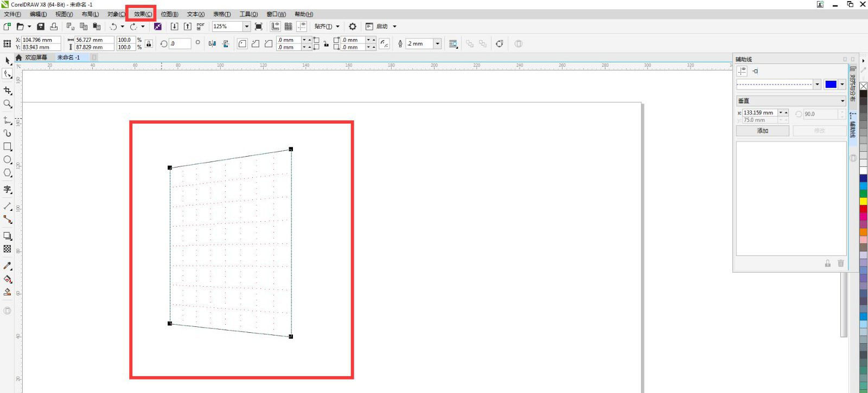Open the 125% zoom level dropdown
This screenshot has height=393, width=868.
tap(246, 27)
